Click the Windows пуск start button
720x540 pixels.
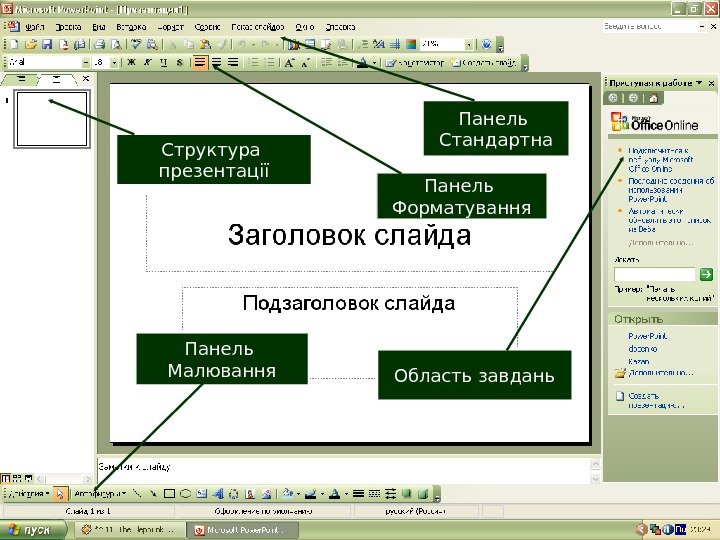coord(32,530)
